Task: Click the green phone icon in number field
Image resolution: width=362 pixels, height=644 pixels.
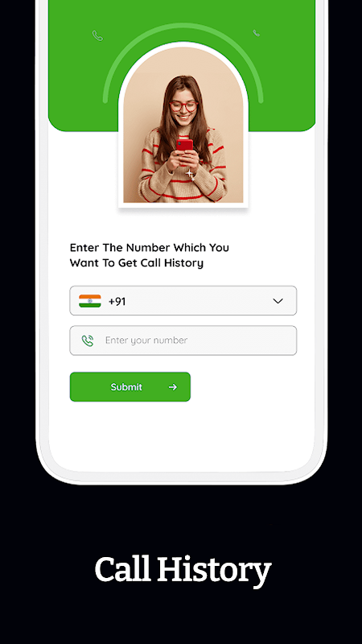Action: tap(88, 341)
